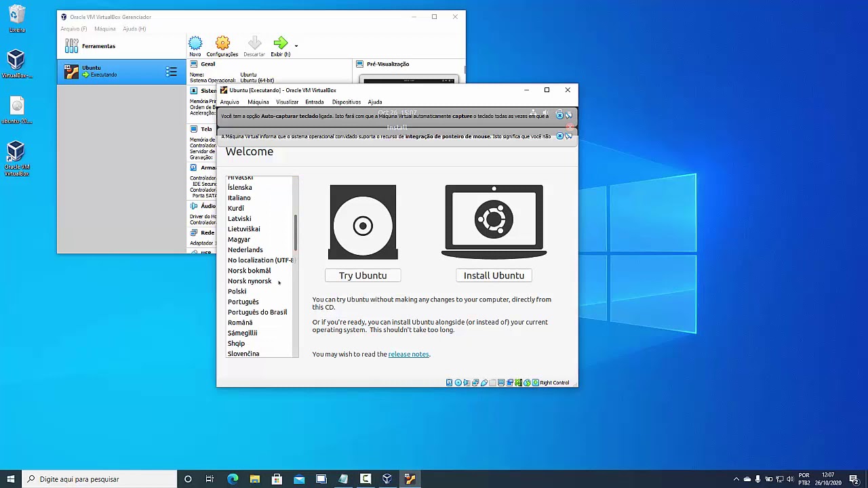
Task: Open the Ferramentas tools entry in VirtualBox Manager
Action: point(121,46)
